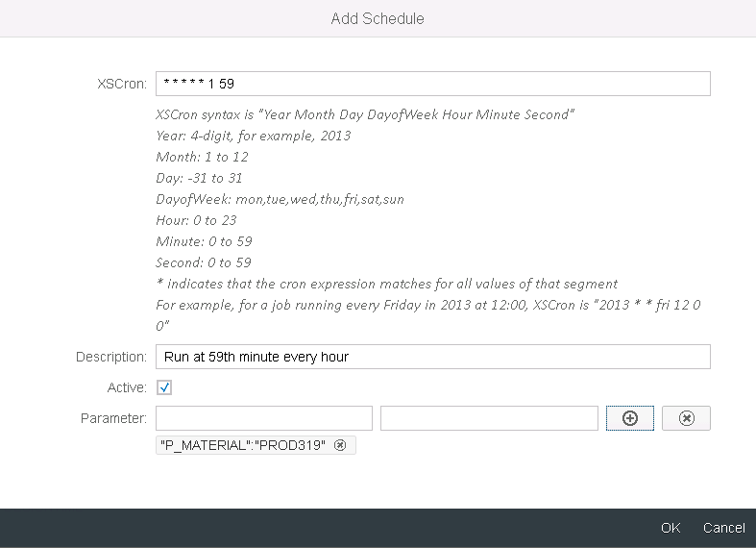Click the Active label text
Image resolution: width=756 pixels, height=548 pixels.
pos(127,387)
